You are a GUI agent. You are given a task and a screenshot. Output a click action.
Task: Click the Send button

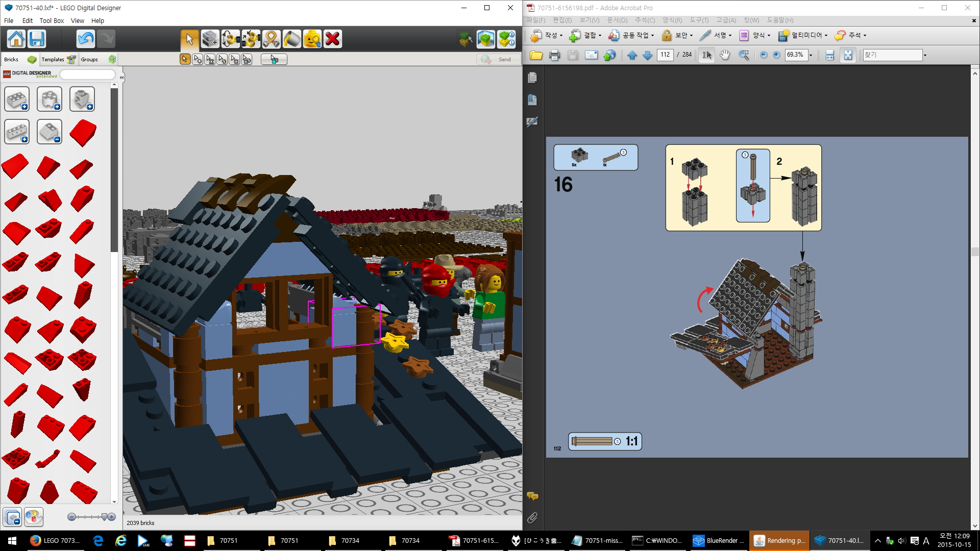coord(498,60)
